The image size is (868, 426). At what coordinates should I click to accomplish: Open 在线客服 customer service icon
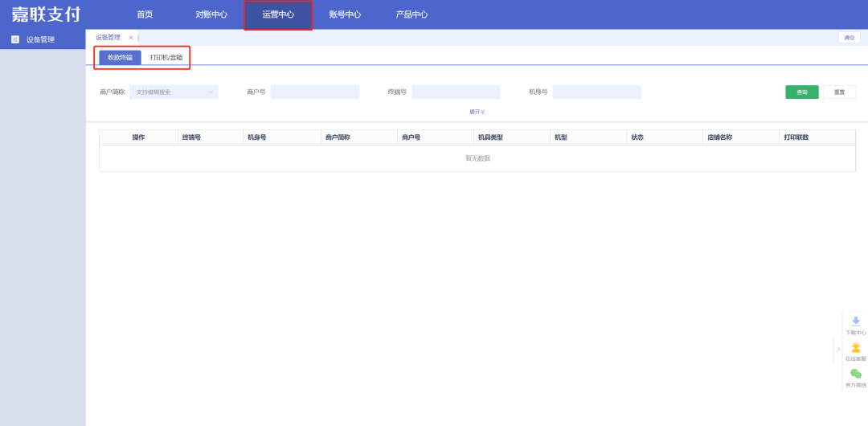click(855, 347)
